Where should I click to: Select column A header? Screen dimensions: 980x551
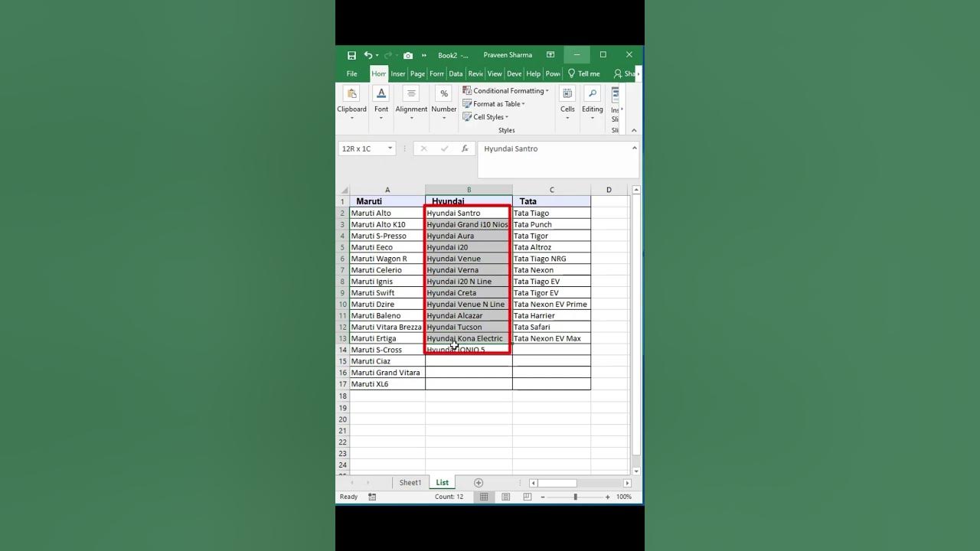tap(387, 190)
